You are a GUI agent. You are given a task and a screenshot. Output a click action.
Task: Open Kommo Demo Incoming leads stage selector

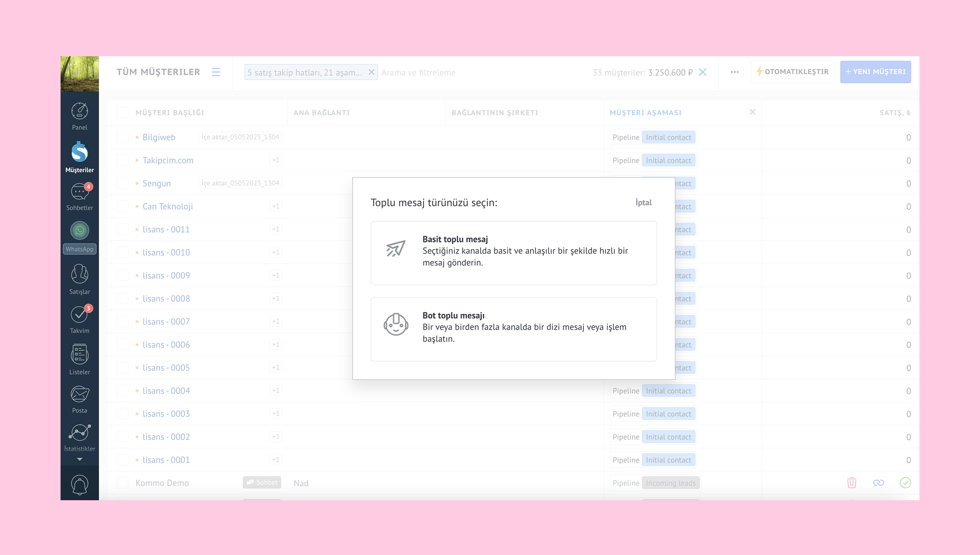click(x=671, y=483)
